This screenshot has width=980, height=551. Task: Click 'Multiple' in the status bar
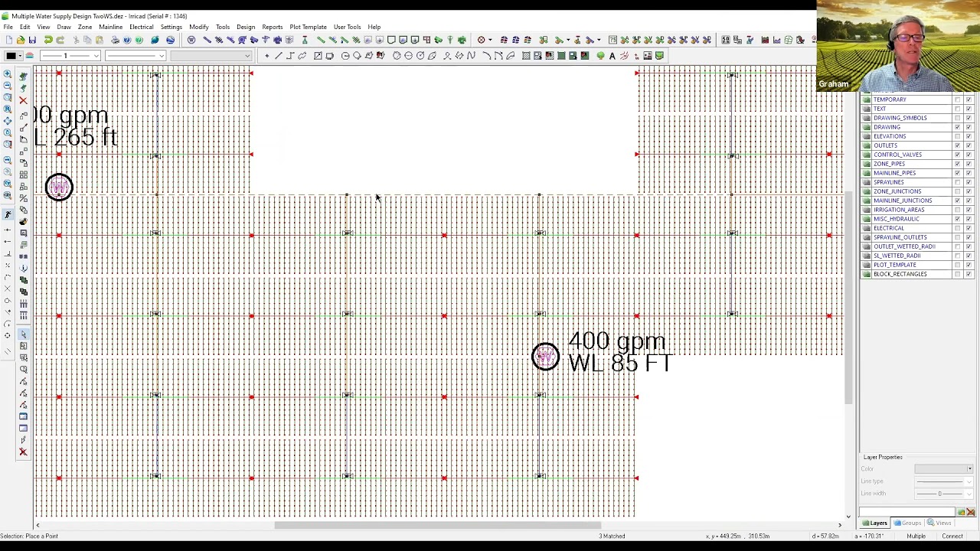coord(916,536)
